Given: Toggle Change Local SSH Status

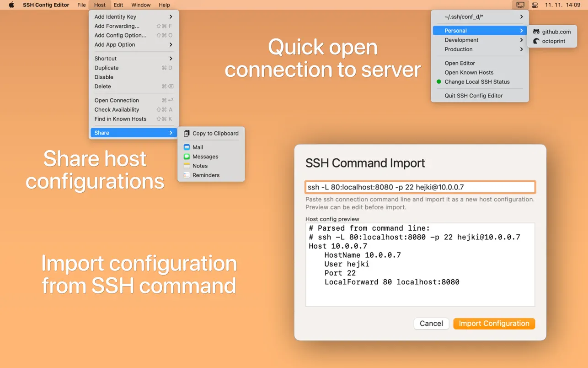Looking at the screenshot, I should [x=477, y=82].
